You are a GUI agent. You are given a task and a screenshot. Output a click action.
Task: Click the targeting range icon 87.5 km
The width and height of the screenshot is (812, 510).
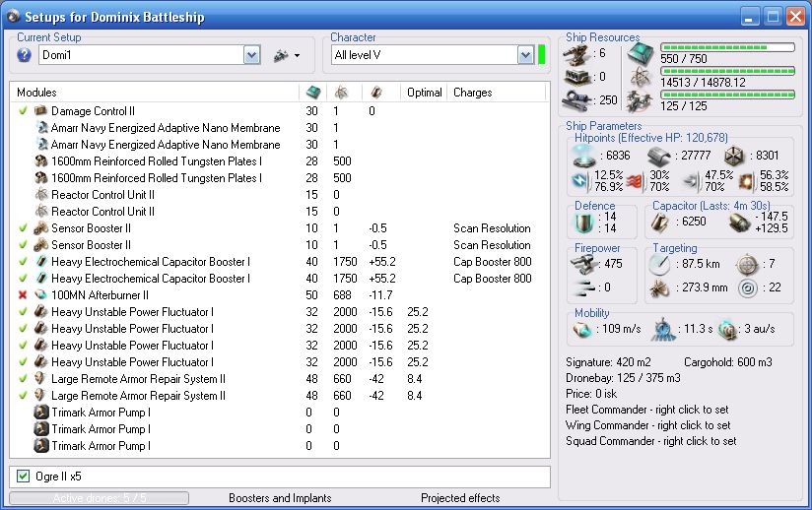[x=660, y=264]
